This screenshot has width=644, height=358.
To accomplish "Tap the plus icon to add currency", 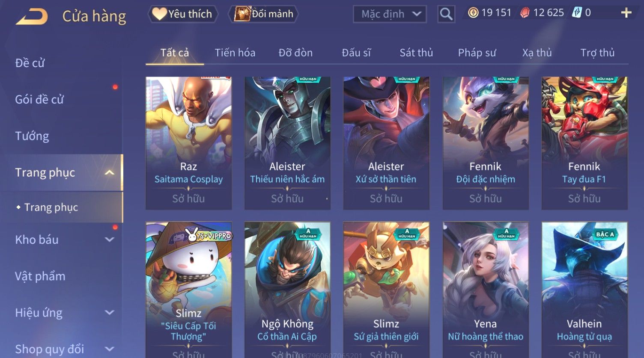I will tap(626, 13).
